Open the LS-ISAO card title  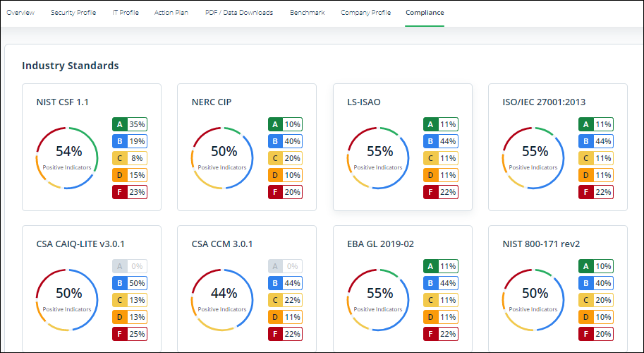[x=364, y=102]
